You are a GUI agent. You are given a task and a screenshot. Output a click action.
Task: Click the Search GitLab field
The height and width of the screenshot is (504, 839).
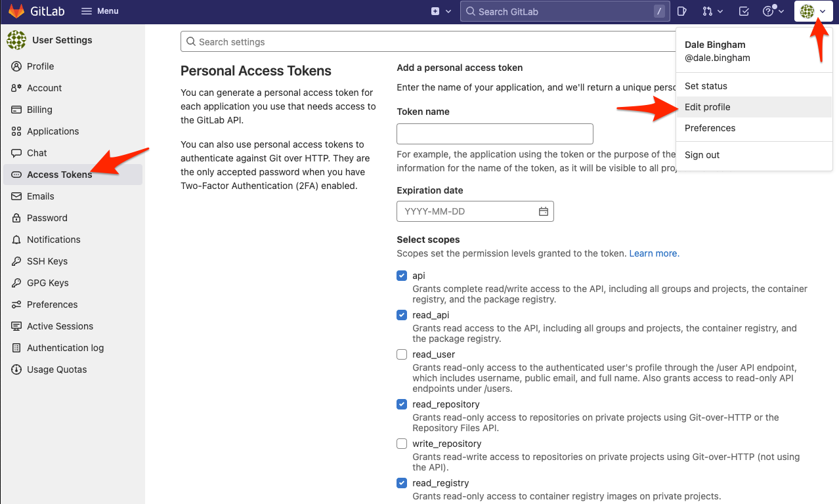click(564, 11)
